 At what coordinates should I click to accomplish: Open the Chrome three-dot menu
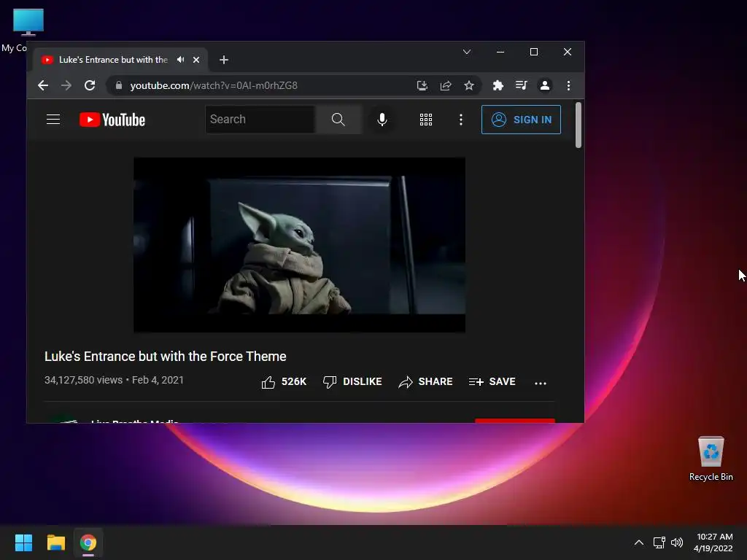[x=568, y=86]
